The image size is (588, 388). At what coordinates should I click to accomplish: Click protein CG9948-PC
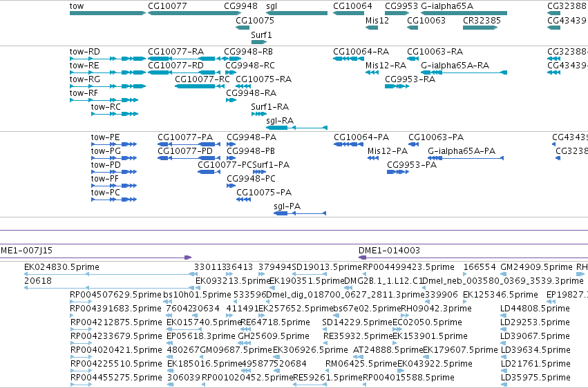(x=231, y=186)
